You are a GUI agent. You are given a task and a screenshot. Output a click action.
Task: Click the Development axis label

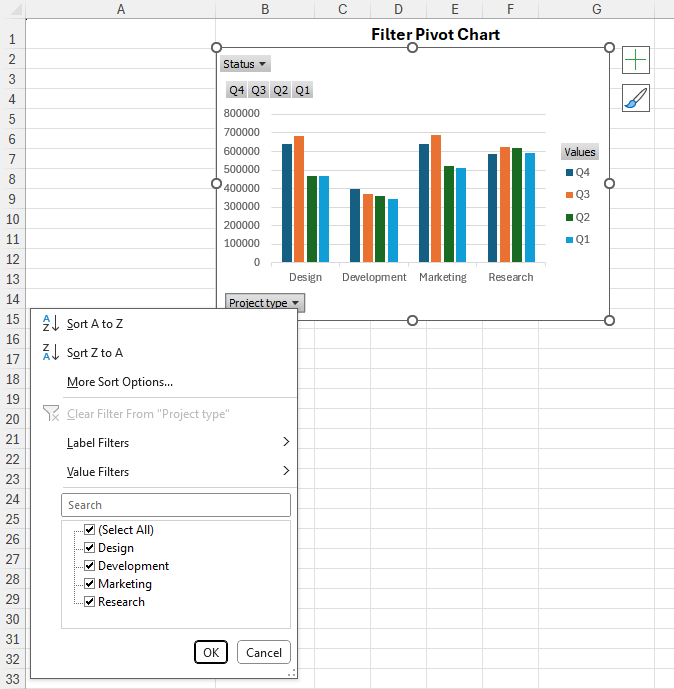[x=374, y=277]
